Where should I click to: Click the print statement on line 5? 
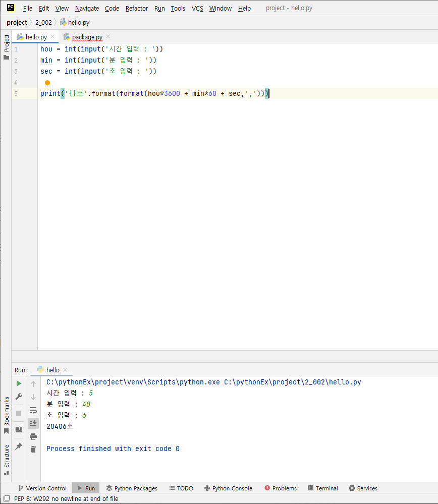point(154,93)
